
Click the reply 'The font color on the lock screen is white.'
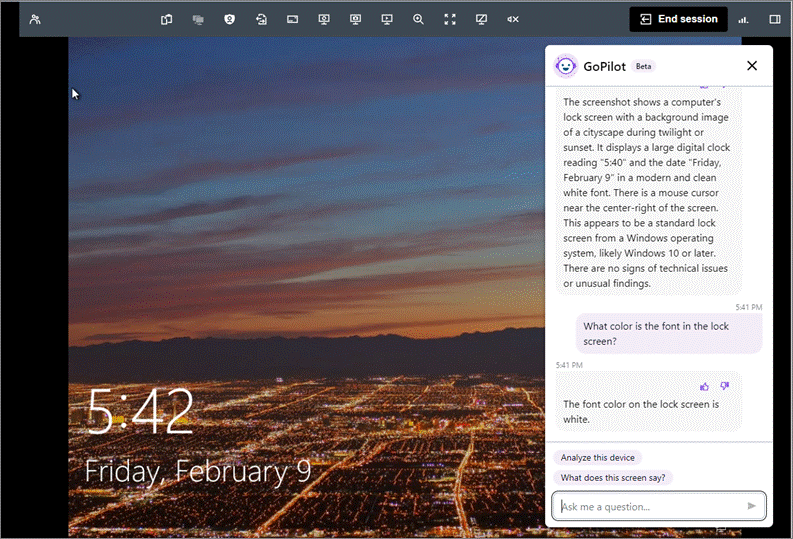point(648,402)
